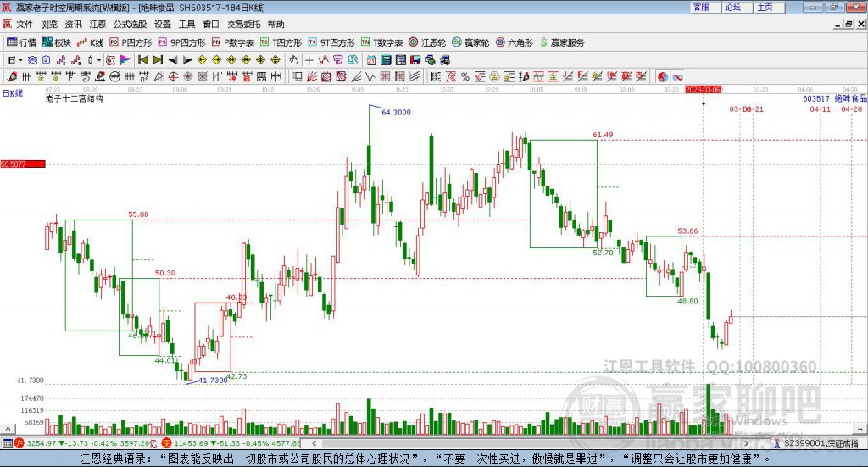Click the 64.3000 high price label
The width and height of the screenshot is (868, 467).
click(397, 113)
